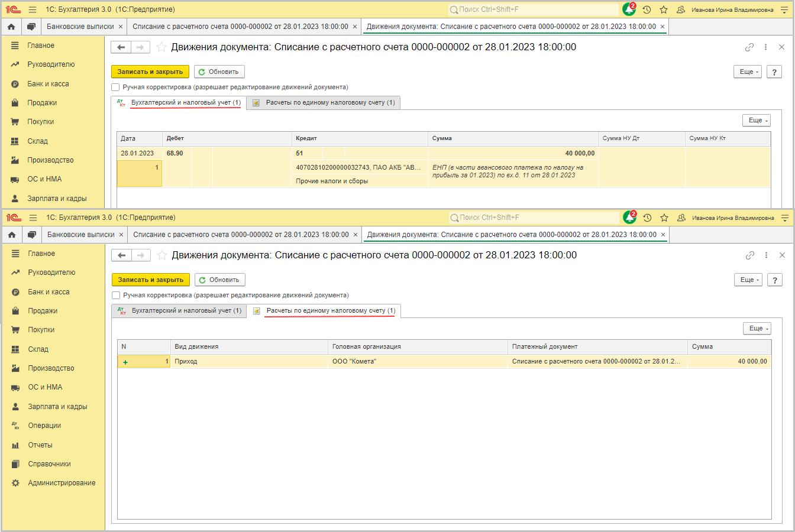
Task: Open three-dots form menu in lower window
Action: [x=766, y=255]
